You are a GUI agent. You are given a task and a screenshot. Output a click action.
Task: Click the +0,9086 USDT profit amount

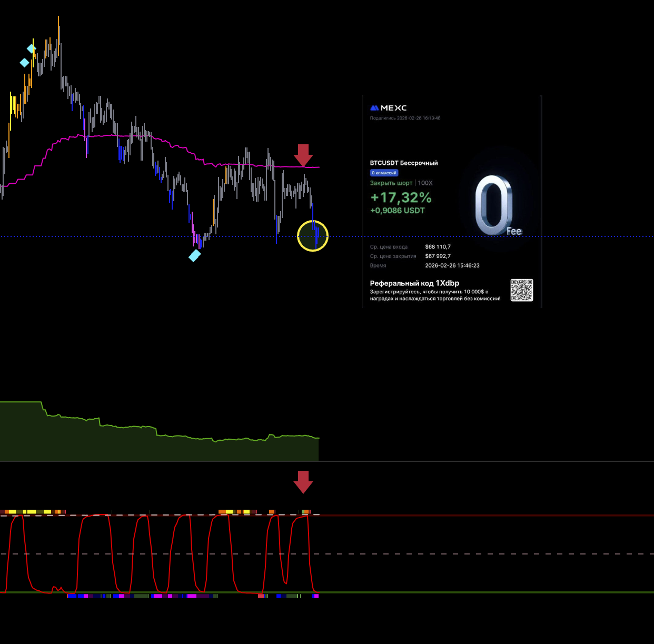pos(397,211)
